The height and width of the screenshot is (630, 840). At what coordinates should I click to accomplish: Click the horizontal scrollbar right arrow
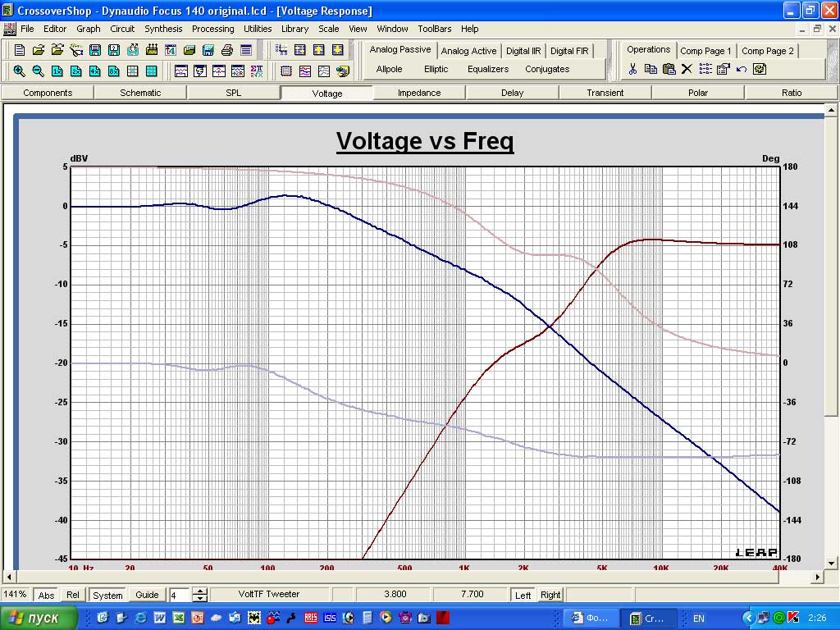tap(818, 577)
